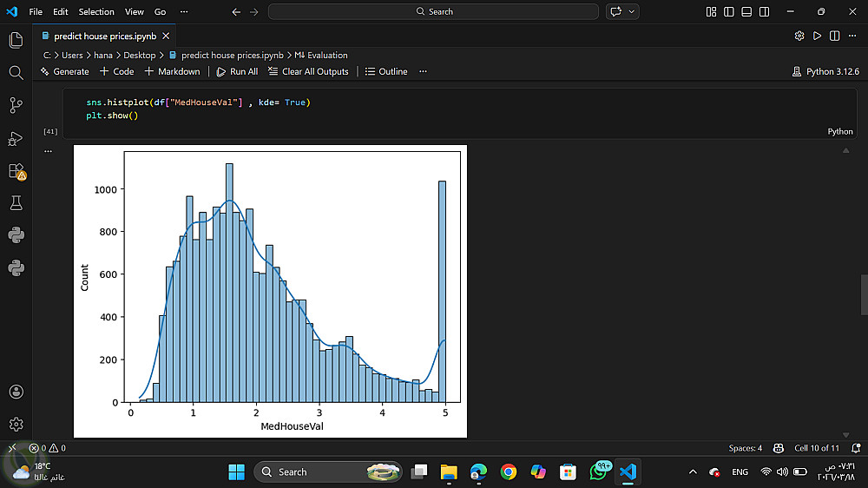Open the chat dropdown arrow beside Copilot icon
The image size is (868, 488).
632,11
